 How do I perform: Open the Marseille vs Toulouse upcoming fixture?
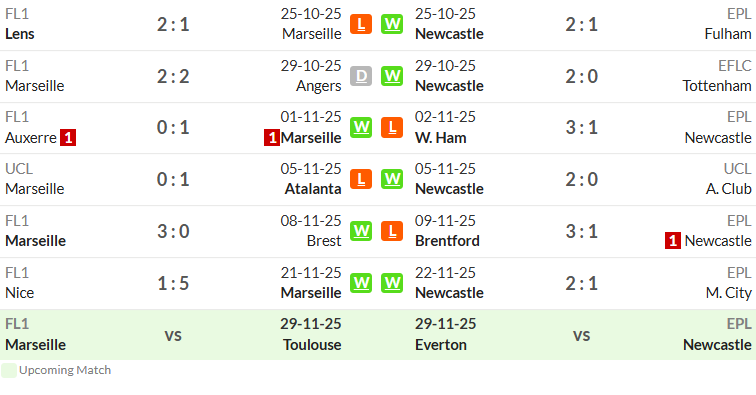click(x=173, y=335)
